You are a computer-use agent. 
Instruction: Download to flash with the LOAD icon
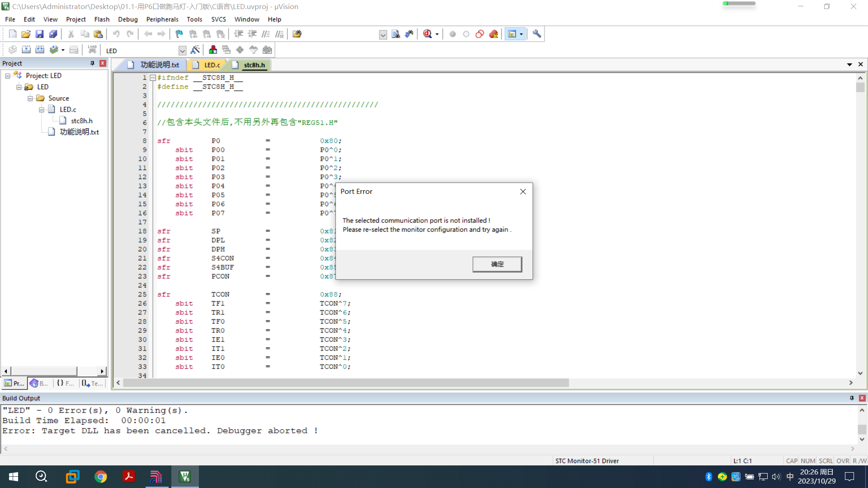pyautogui.click(x=92, y=50)
